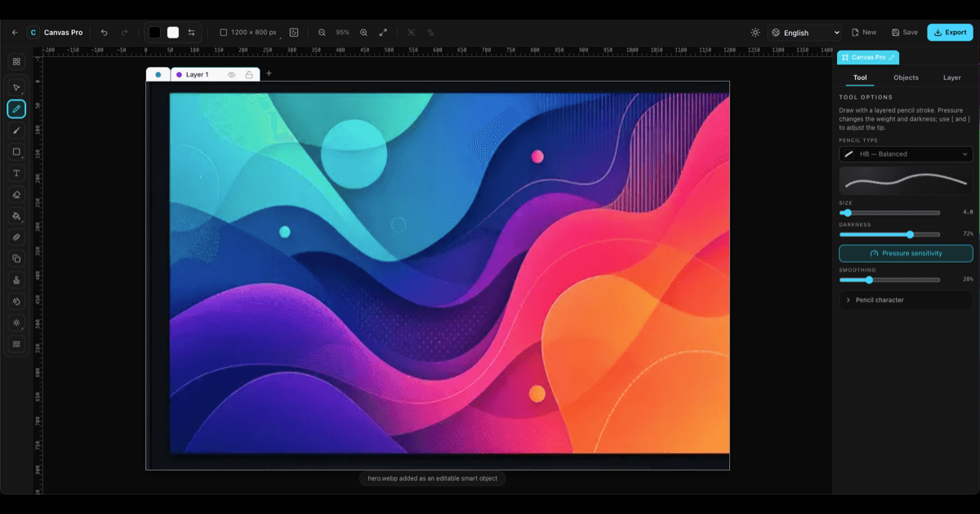Export the artwork
The width and height of the screenshot is (980, 514).
pyautogui.click(x=950, y=33)
